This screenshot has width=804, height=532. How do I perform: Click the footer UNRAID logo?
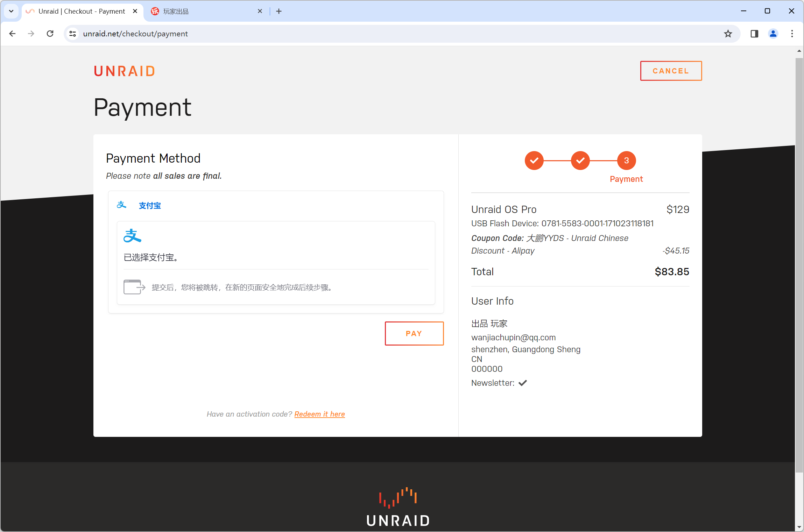[398, 507]
